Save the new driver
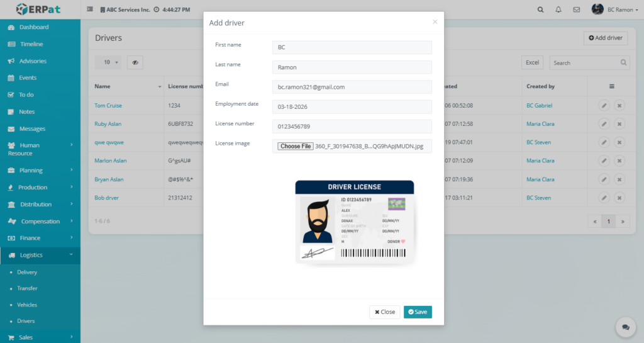 point(418,312)
